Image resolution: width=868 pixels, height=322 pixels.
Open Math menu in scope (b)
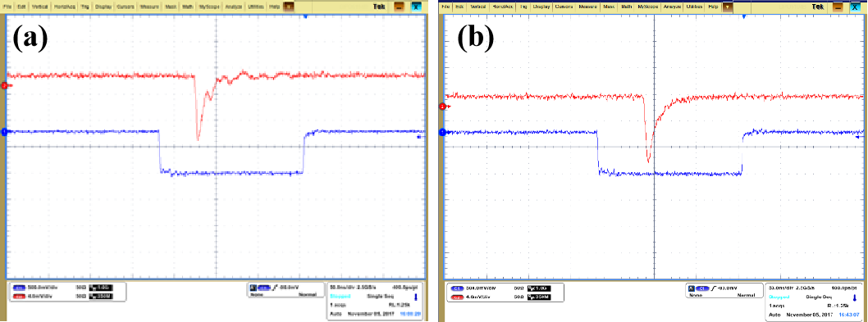(x=627, y=7)
